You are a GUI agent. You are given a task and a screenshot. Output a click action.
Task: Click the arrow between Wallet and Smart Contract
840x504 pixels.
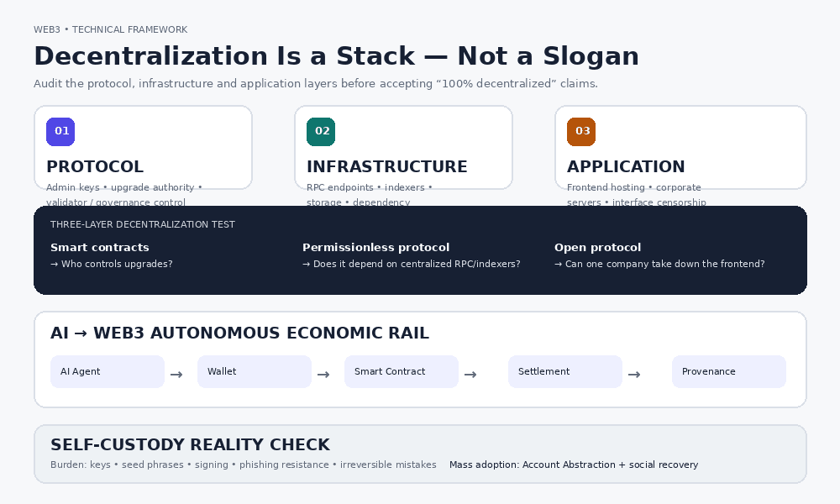click(323, 375)
